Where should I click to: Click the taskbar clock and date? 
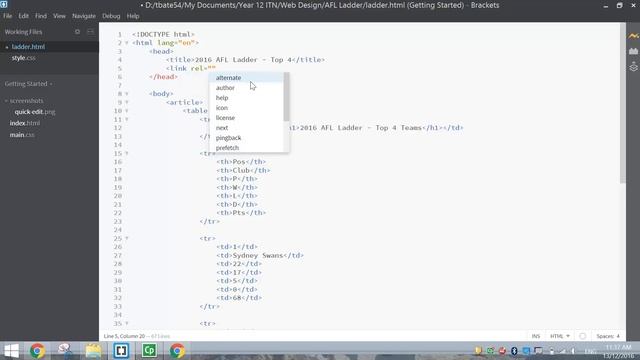pos(619,351)
